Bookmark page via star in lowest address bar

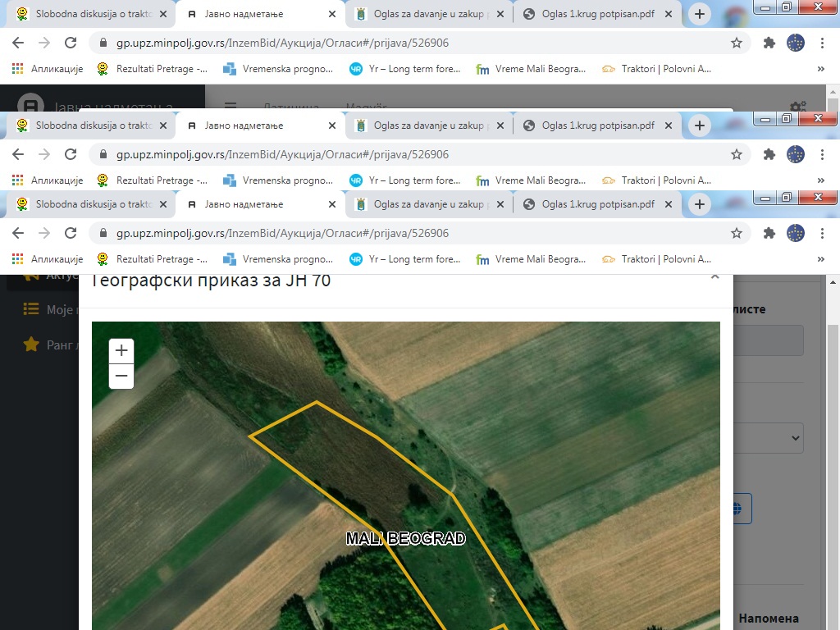[737, 233]
